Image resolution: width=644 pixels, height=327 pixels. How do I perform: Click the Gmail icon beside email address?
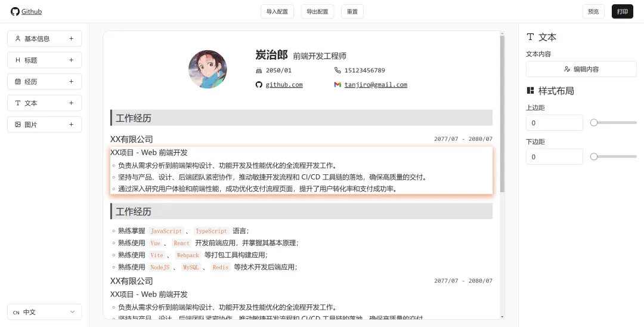coord(338,85)
